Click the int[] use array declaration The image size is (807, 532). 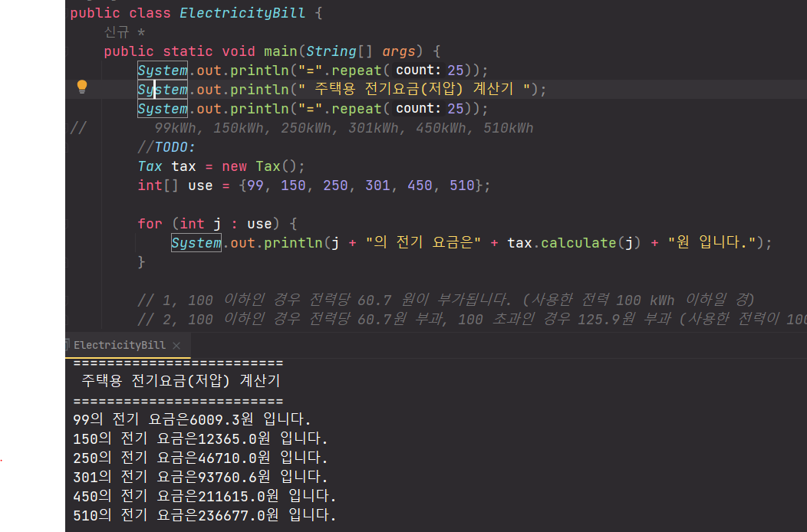click(314, 186)
